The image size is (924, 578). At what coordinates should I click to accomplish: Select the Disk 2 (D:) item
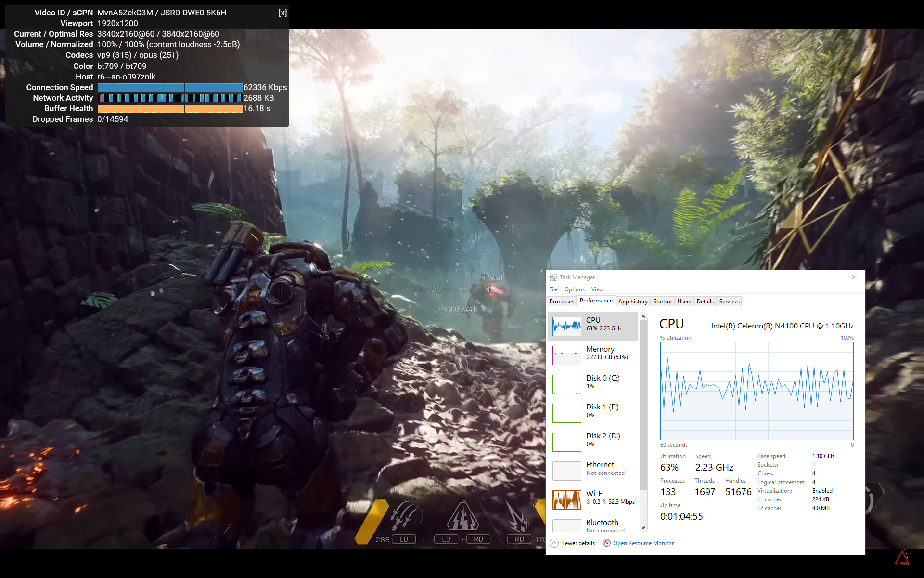[x=566, y=442]
